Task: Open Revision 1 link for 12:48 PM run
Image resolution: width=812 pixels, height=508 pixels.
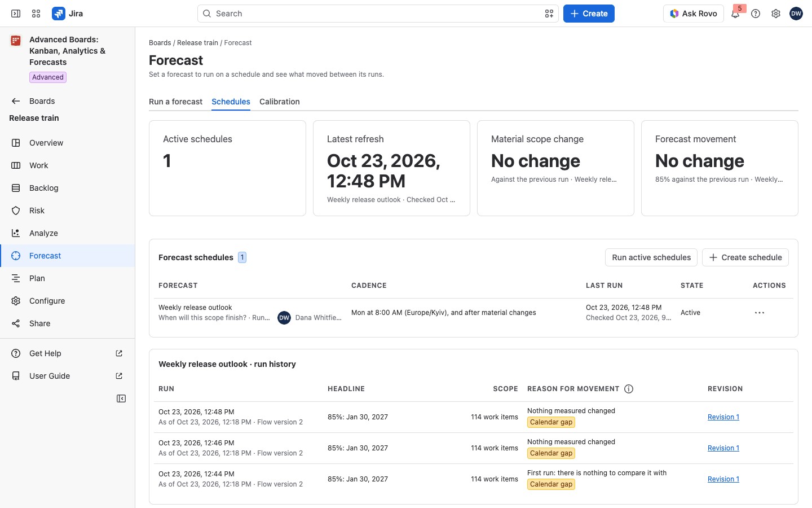Action: tap(723, 417)
